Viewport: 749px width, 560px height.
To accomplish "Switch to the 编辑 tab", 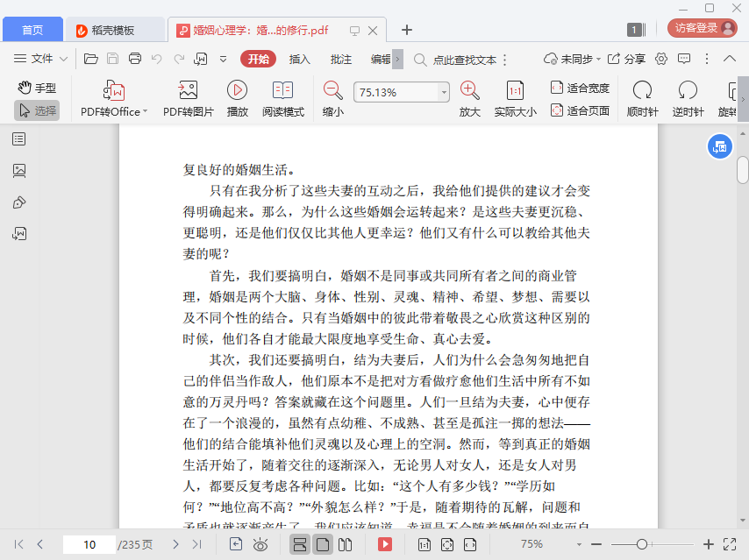I will point(381,60).
